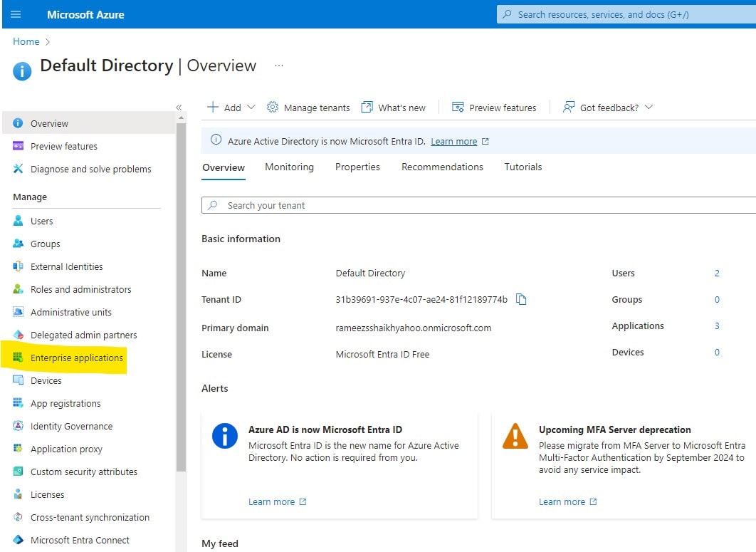Click the Preview features sidebar icon
Viewport: 756px width, 552px height.
pos(18,146)
